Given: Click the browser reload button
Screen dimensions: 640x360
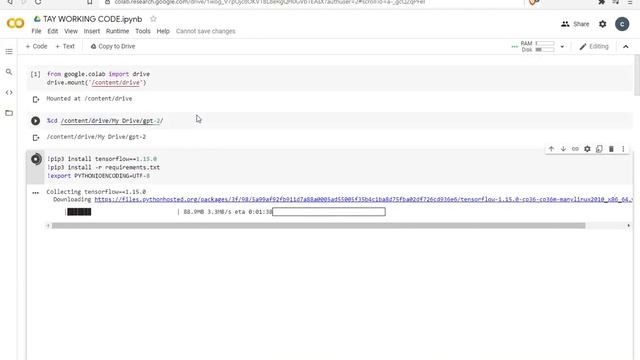Looking at the screenshot, I should pos(38,2).
